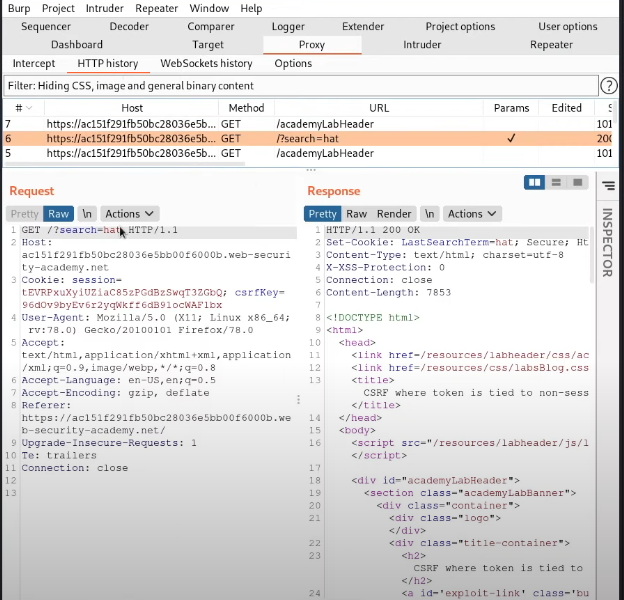Select Pretty view in Response panel

pos(322,214)
